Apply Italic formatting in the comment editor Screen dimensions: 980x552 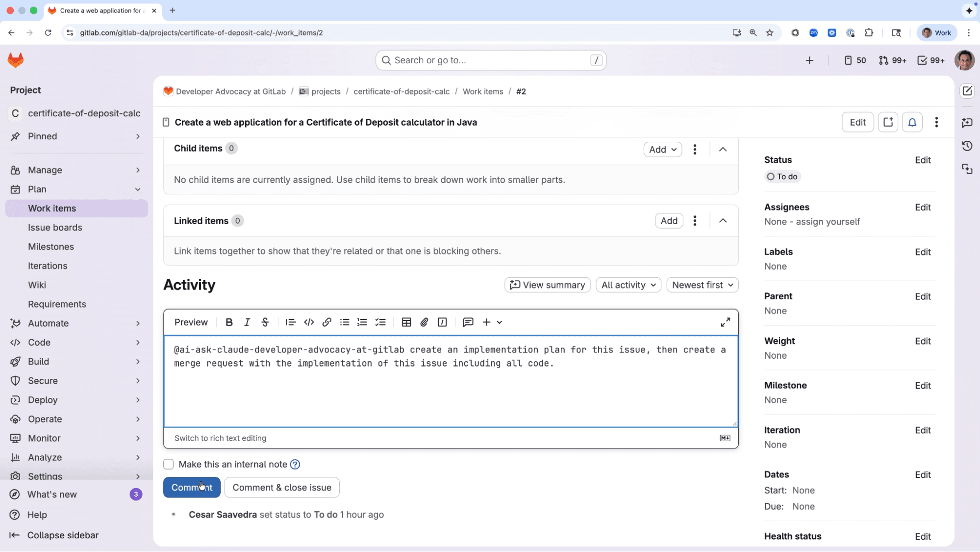247,322
